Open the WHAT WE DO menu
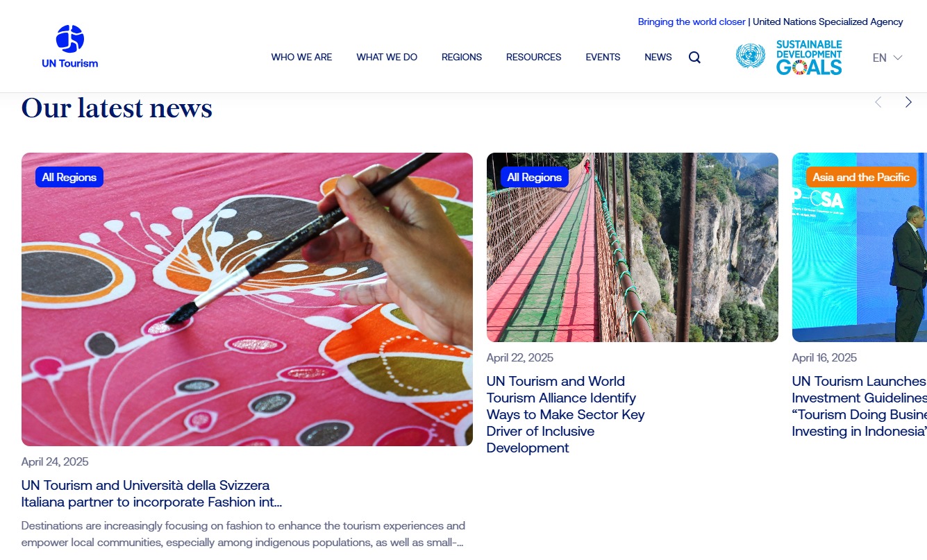 click(387, 57)
